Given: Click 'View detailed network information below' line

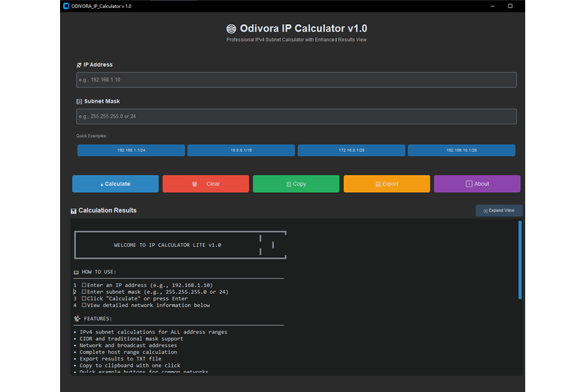Looking at the screenshot, I should click(149, 306).
